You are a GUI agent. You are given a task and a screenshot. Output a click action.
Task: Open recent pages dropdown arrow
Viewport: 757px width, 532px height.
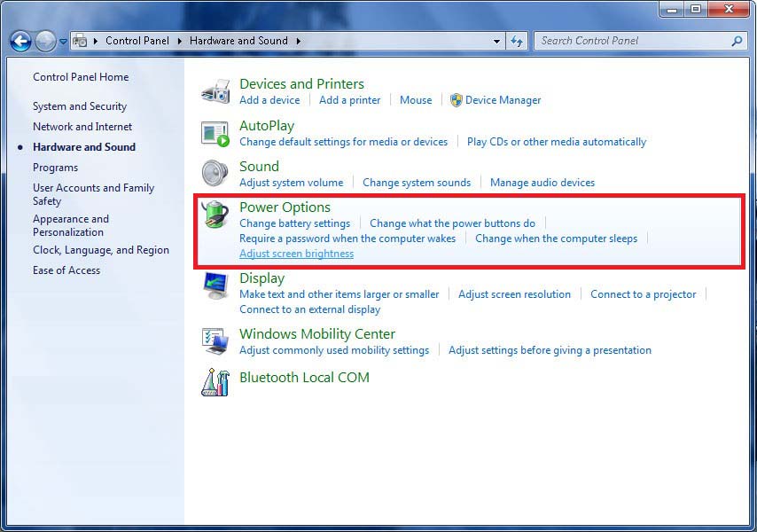(63, 42)
